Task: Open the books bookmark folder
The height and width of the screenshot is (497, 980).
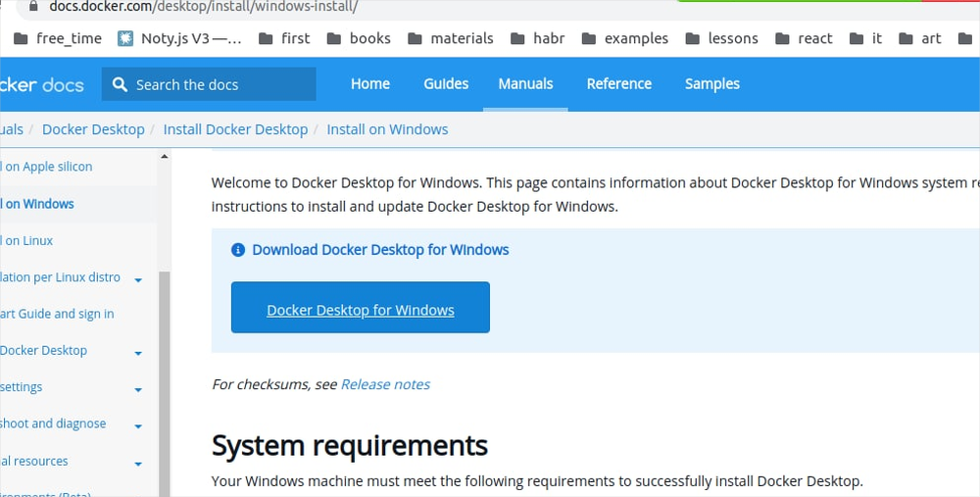Action: coord(359,39)
